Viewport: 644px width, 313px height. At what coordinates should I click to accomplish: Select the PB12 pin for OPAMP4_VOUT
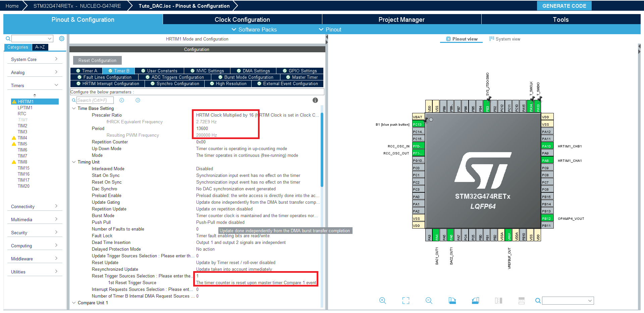click(x=547, y=218)
